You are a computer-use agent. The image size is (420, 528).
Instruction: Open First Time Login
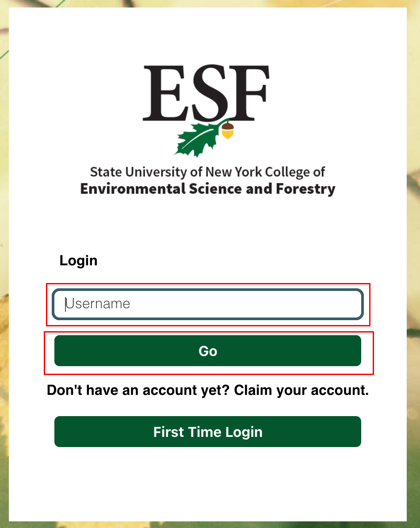pos(208,432)
